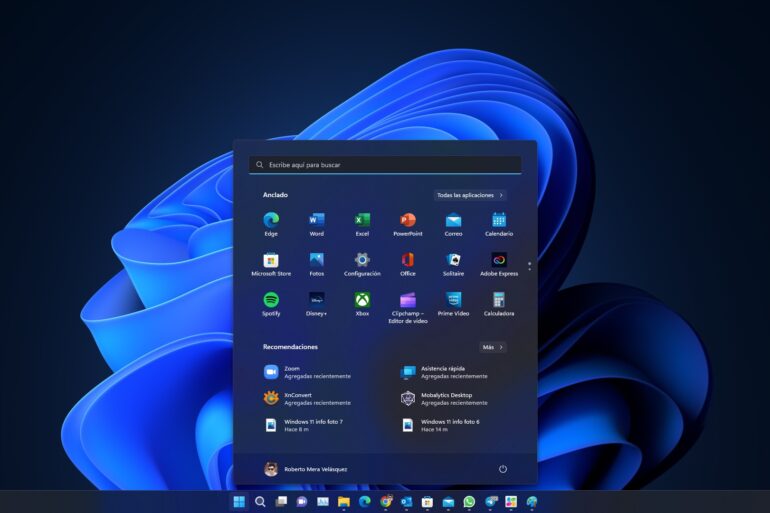
Task: Open the Correo mail app
Action: pos(453,224)
